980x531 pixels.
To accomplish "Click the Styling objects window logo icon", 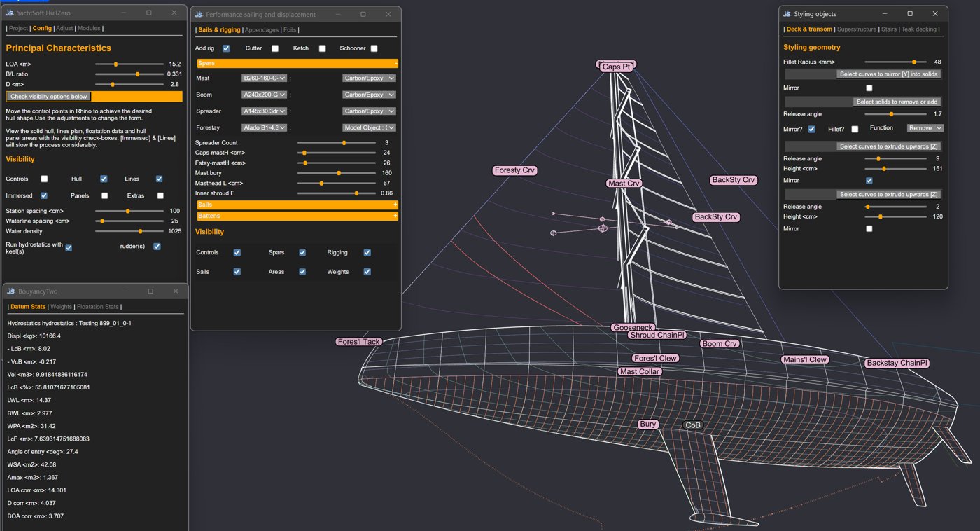I will [x=787, y=13].
